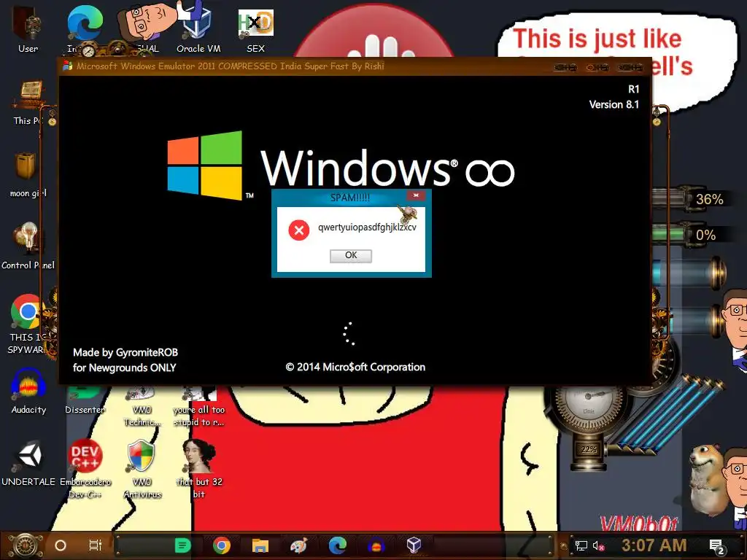Screen dimensions: 747x560
Task: Open the VirtualBox cube taskbar icon
Action: pos(414,545)
